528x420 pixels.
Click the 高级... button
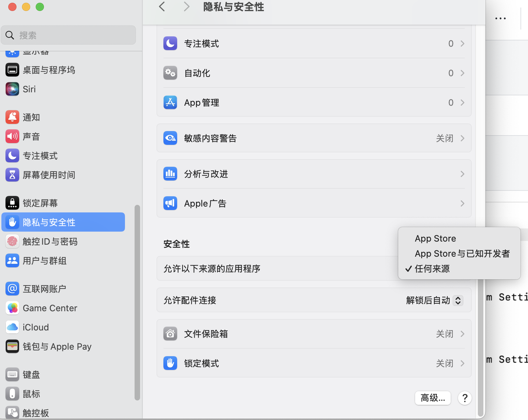click(432, 398)
